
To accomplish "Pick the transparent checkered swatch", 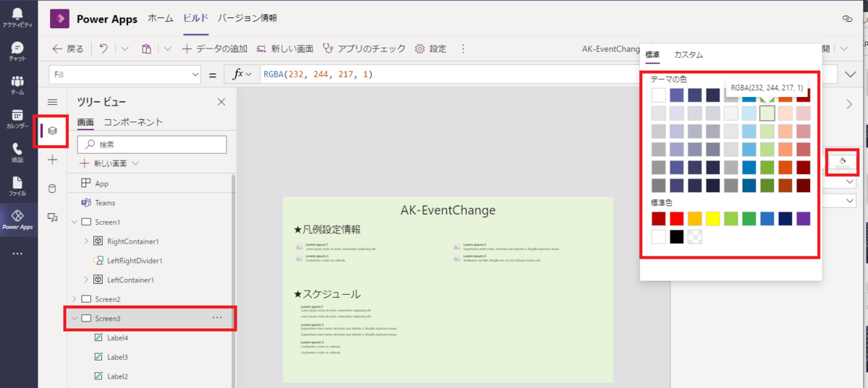I will click(x=694, y=236).
